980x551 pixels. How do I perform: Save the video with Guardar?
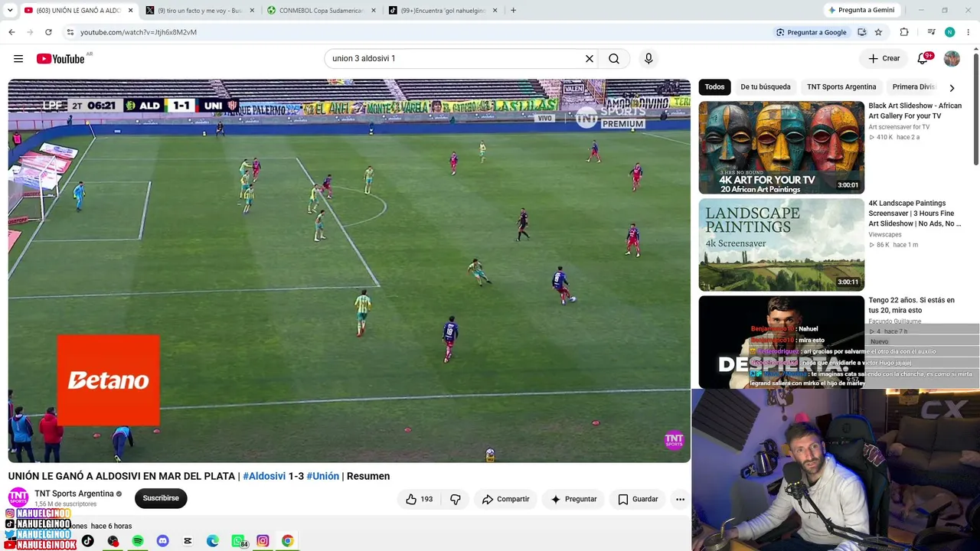click(x=638, y=499)
